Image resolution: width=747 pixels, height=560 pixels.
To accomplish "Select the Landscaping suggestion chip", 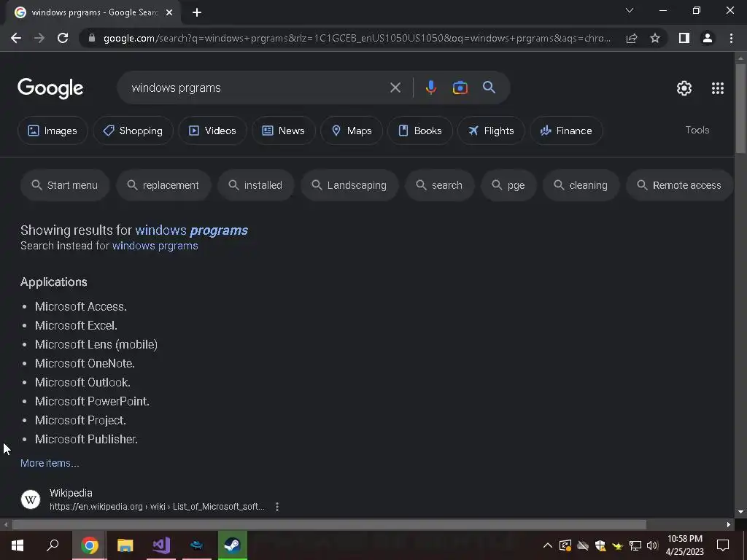I will (349, 185).
